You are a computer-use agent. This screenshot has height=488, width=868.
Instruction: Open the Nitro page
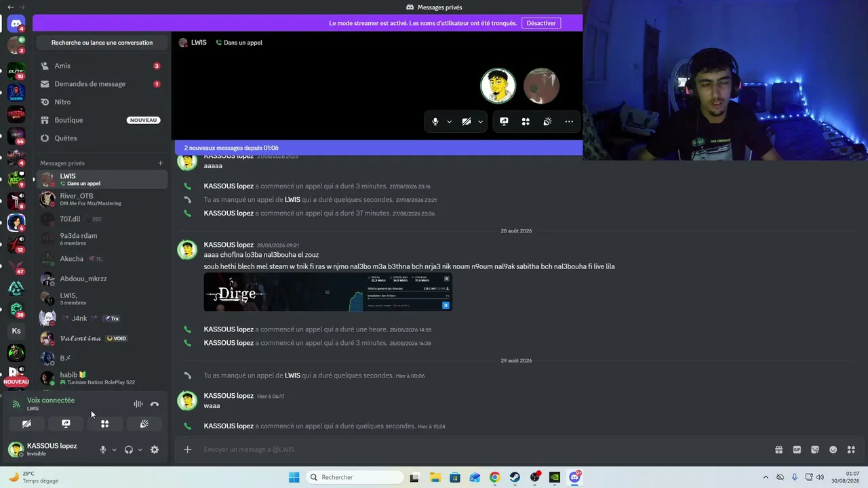(101, 102)
